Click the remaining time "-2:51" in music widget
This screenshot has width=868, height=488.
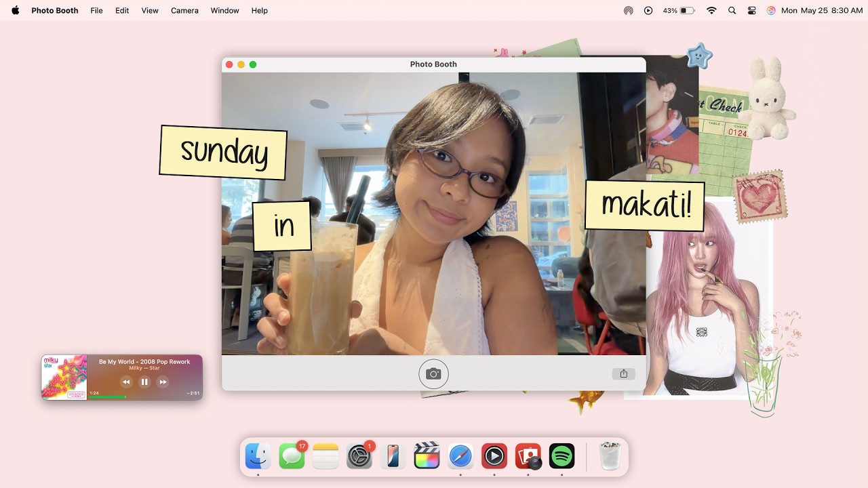tap(193, 393)
